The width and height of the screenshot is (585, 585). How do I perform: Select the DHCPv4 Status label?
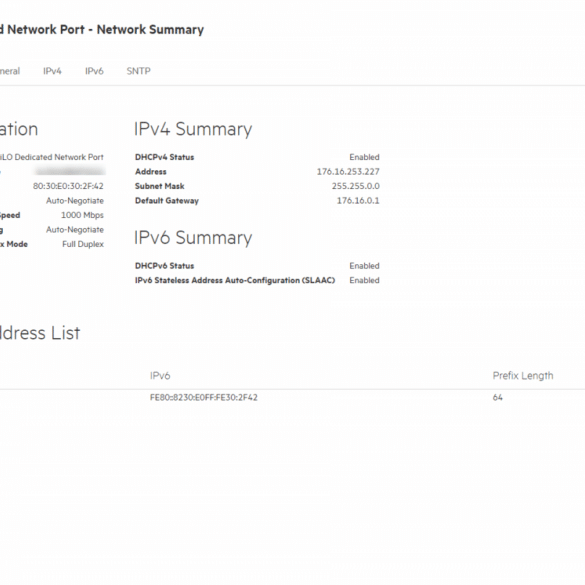coord(165,157)
